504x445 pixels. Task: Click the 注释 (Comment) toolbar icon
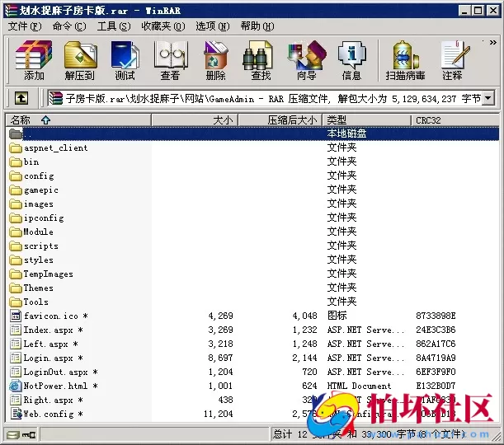pos(452,59)
